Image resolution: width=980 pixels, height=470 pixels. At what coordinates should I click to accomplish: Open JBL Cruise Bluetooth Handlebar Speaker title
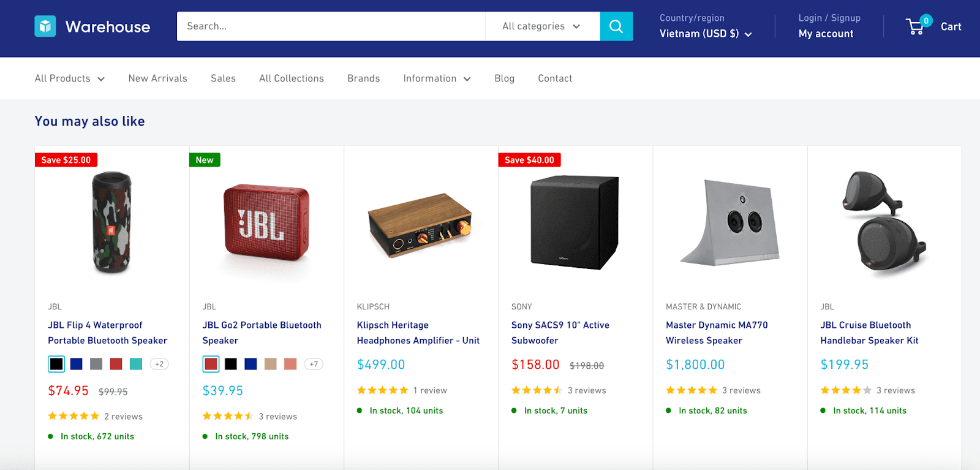pos(869,333)
